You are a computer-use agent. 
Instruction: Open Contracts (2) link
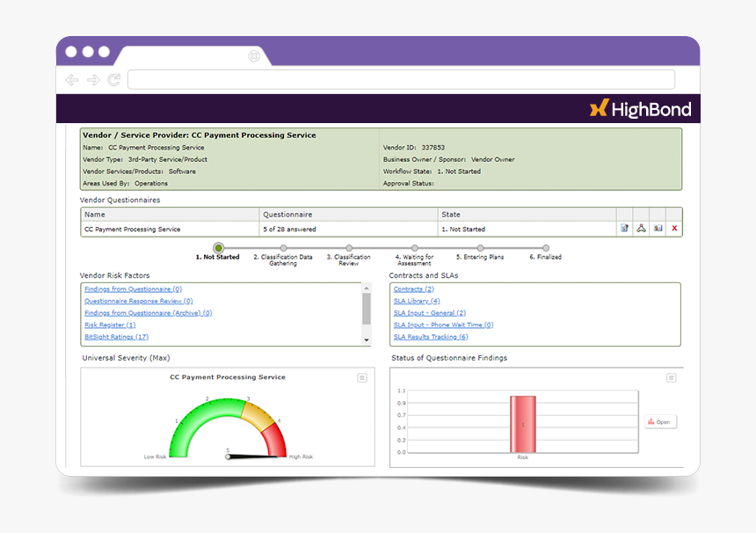coord(414,289)
